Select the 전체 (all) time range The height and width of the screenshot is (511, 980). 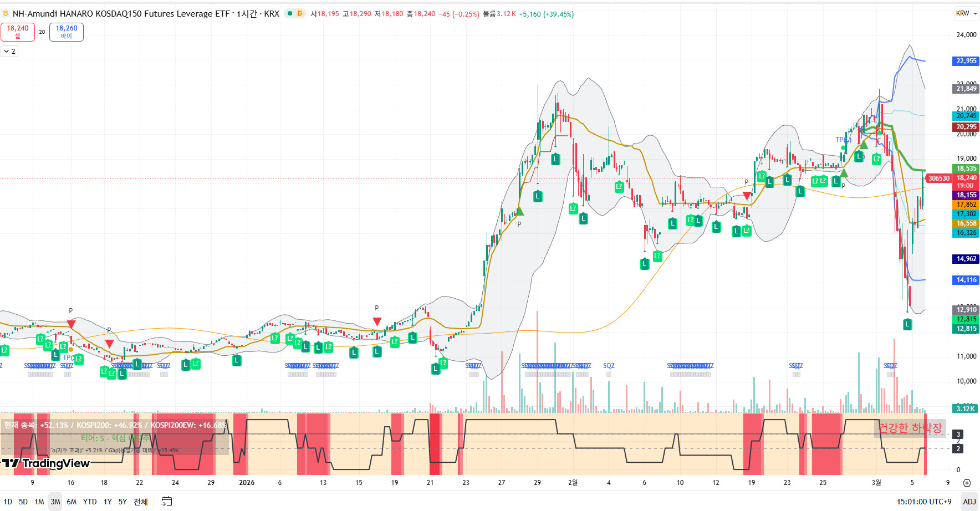[141, 502]
